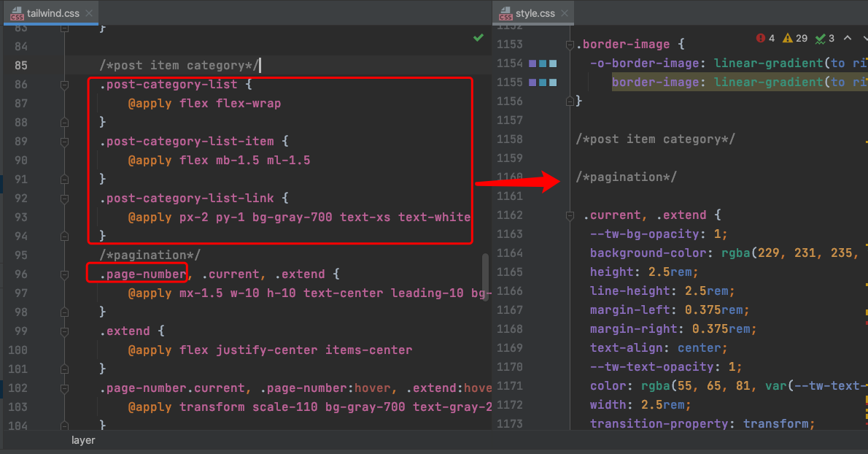
Task: Click 'height: 2.5rem;' on line 1165
Action: click(x=644, y=272)
